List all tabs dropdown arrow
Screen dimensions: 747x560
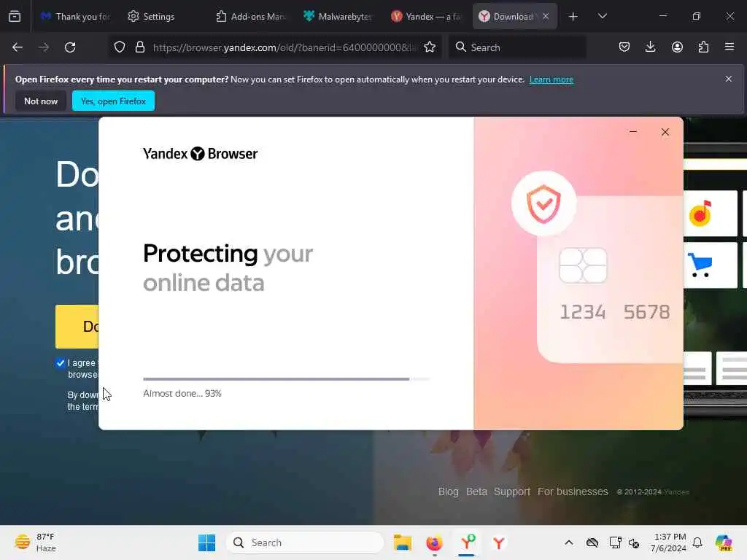click(602, 16)
